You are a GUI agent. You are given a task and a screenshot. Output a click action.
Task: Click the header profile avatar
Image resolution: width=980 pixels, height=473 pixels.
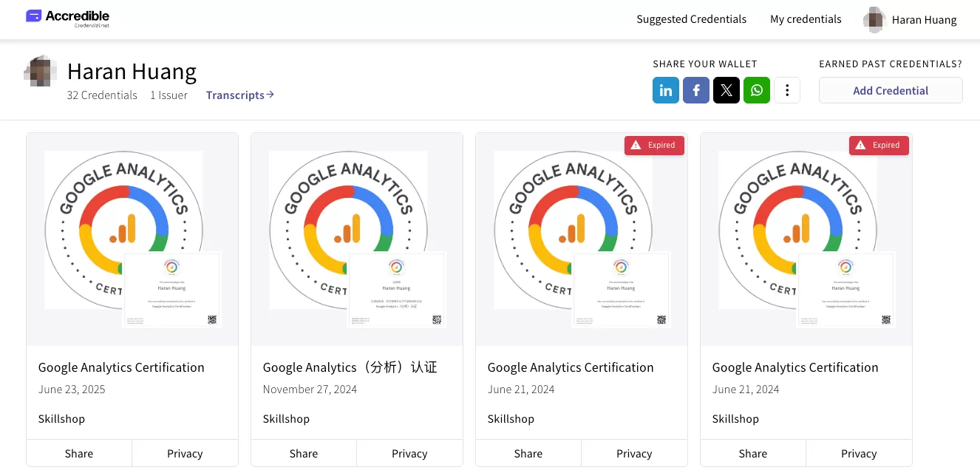click(x=874, y=20)
